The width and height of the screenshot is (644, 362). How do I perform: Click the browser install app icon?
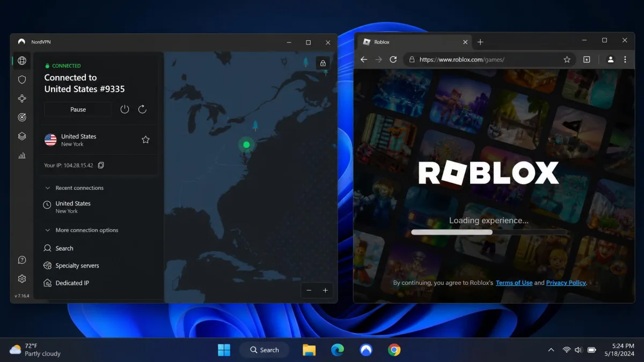587,60
